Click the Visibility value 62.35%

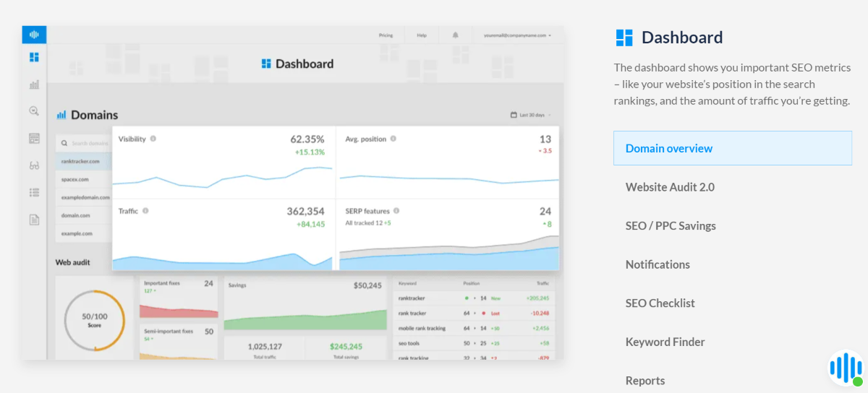pos(307,139)
